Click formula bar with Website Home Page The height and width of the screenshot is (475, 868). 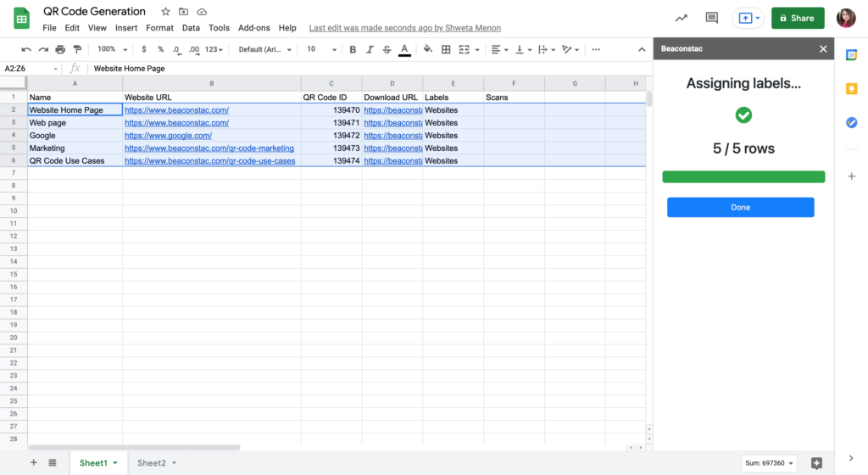click(x=368, y=69)
